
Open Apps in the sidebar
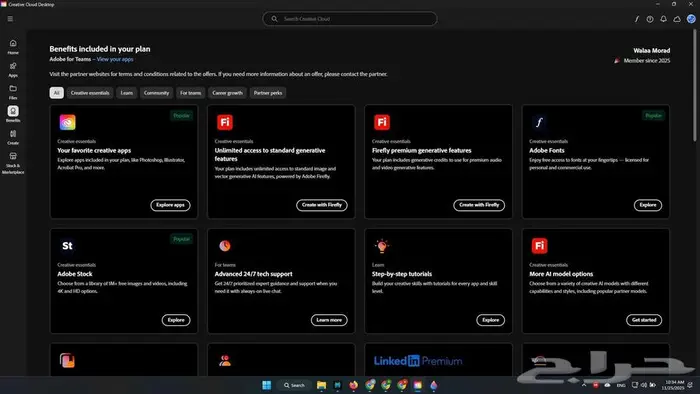pyautogui.click(x=13, y=69)
